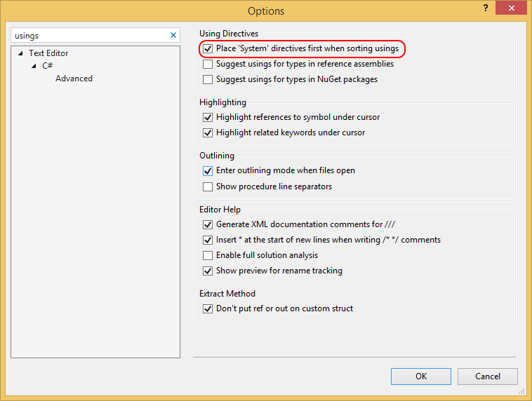Toggle Highlight related keywords under cursor
This screenshot has height=401, width=532.
(x=208, y=133)
